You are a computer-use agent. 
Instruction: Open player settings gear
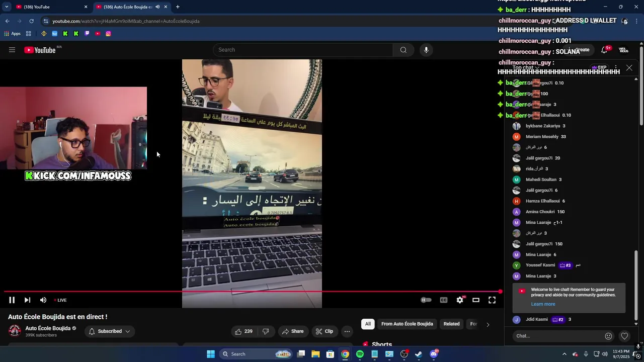pos(460,300)
